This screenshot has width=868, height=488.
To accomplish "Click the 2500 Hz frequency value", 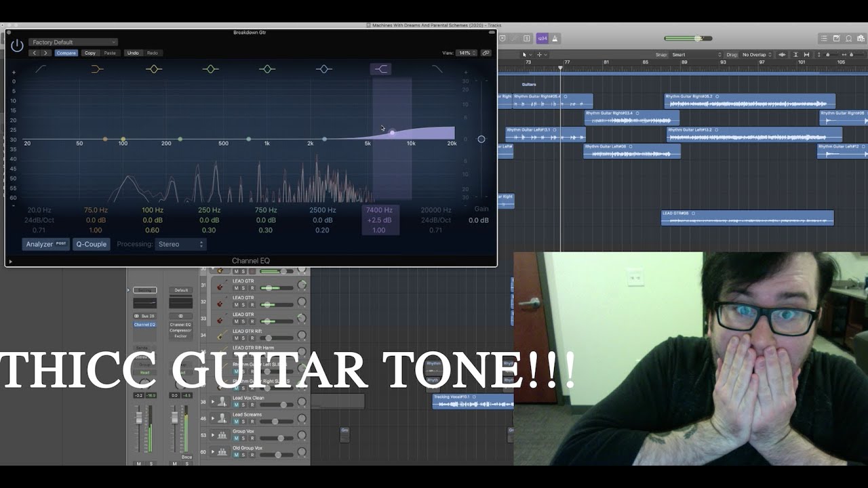I will click(x=323, y=210).
